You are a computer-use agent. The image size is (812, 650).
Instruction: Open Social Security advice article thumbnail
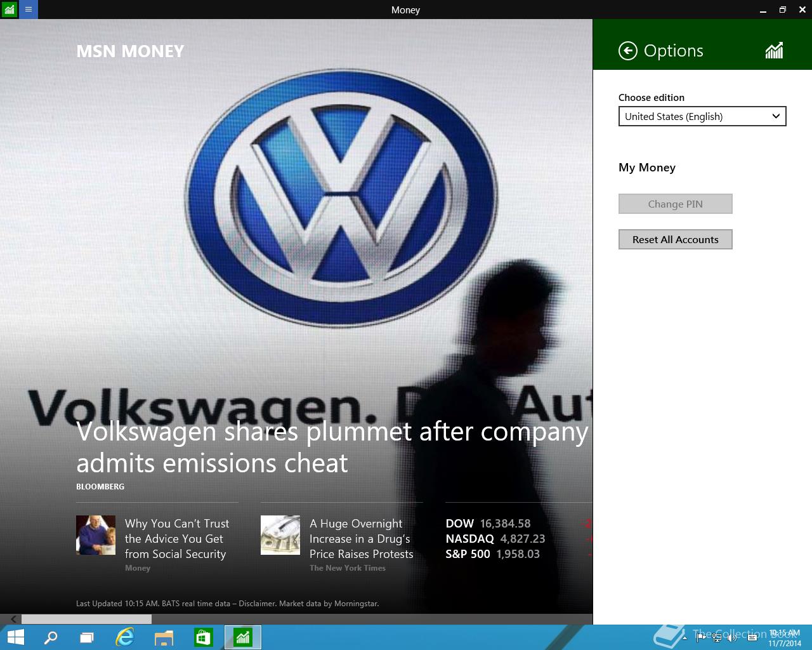[x=96, y=535]
